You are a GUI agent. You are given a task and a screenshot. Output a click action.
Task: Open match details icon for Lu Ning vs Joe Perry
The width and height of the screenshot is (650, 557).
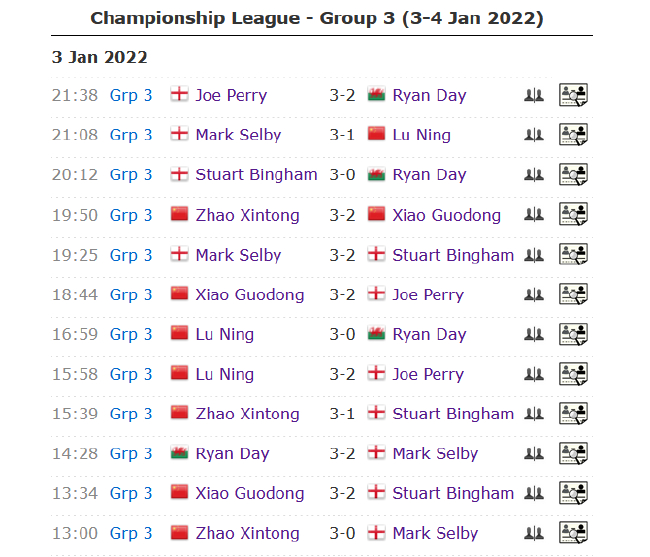(573, 374)
